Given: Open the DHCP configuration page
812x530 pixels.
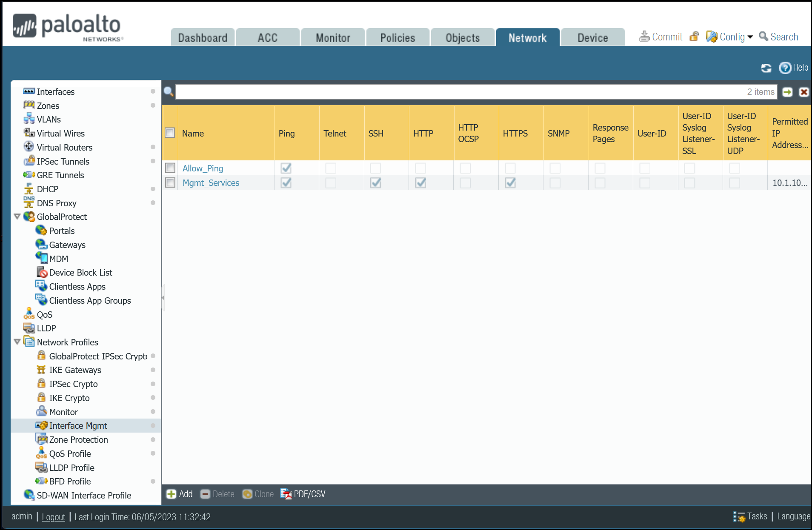Looking at the screenshot, I should 47,189.
